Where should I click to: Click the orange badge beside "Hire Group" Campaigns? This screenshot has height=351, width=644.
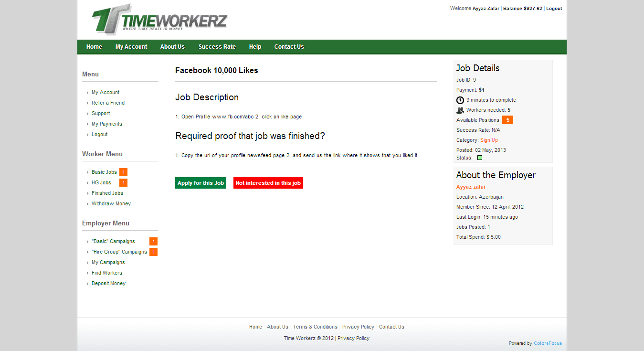point(153,252)
